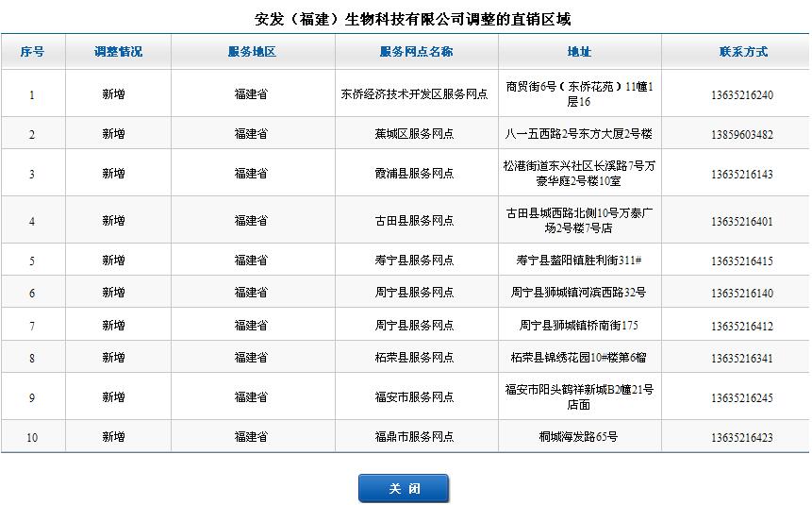Screen dimensions: 812x505
Task: Select the 调整情况 column header
Action: [x=118, y=52]
